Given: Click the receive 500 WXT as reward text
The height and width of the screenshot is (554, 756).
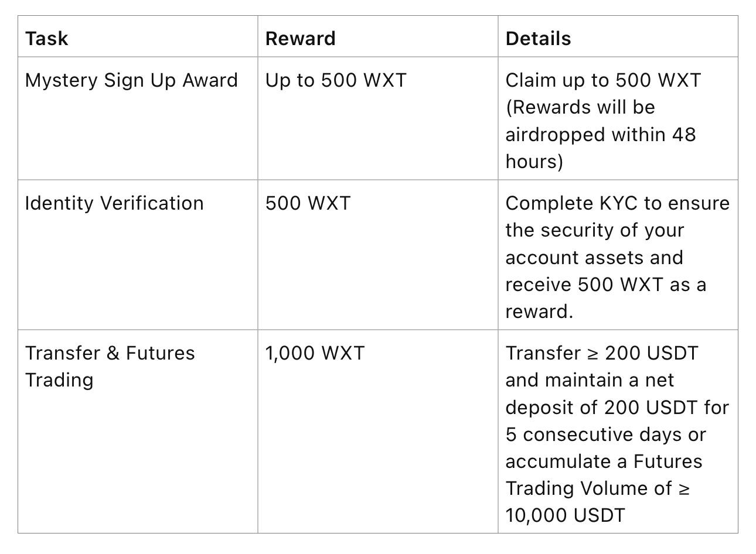Looking at the screenshot, I should pos(606,297).
